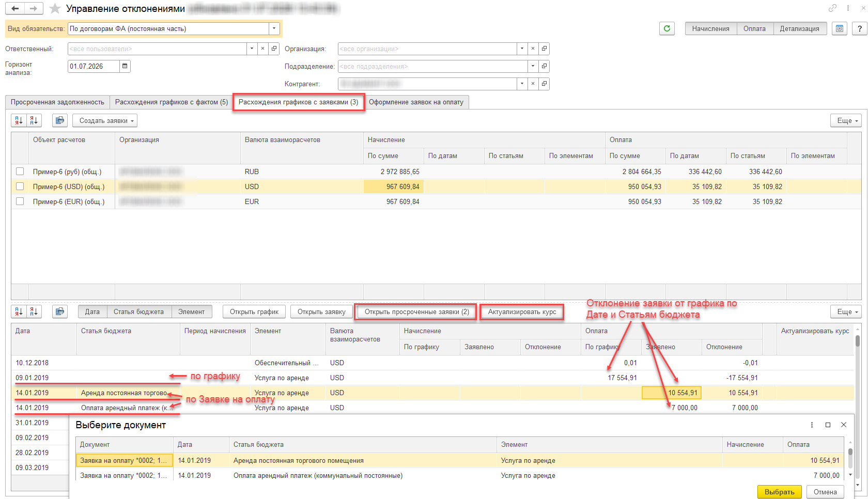Tick checkbox for Пример-6 (USD) (общ.)
Viewport: 868px width, 499px height.
pyautogui.click(x=20, y=186)
